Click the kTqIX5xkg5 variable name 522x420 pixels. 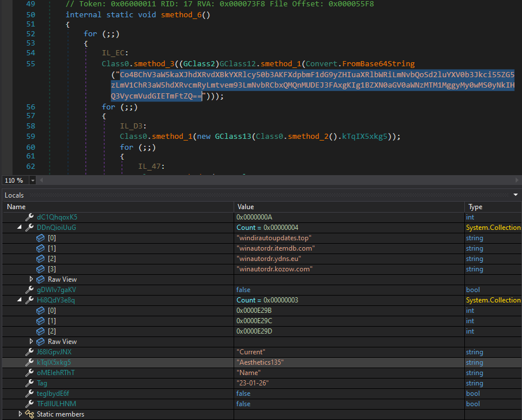pos(54,362)
